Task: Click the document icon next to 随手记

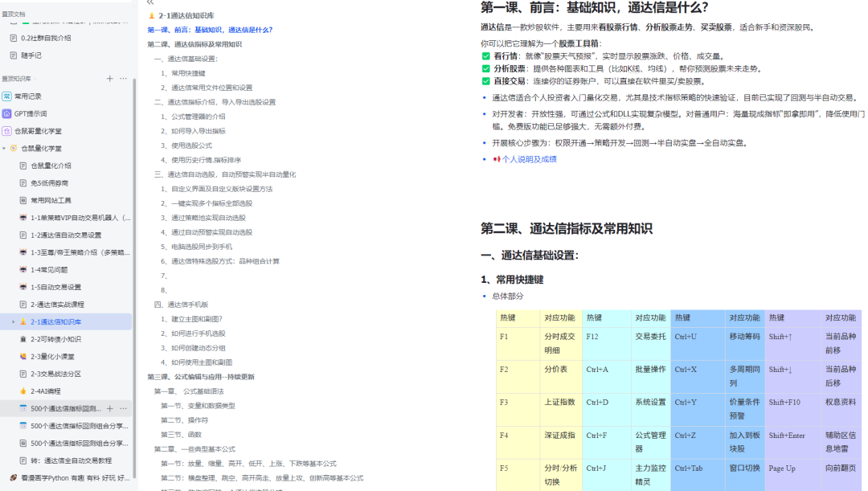Action: [14, 55]
